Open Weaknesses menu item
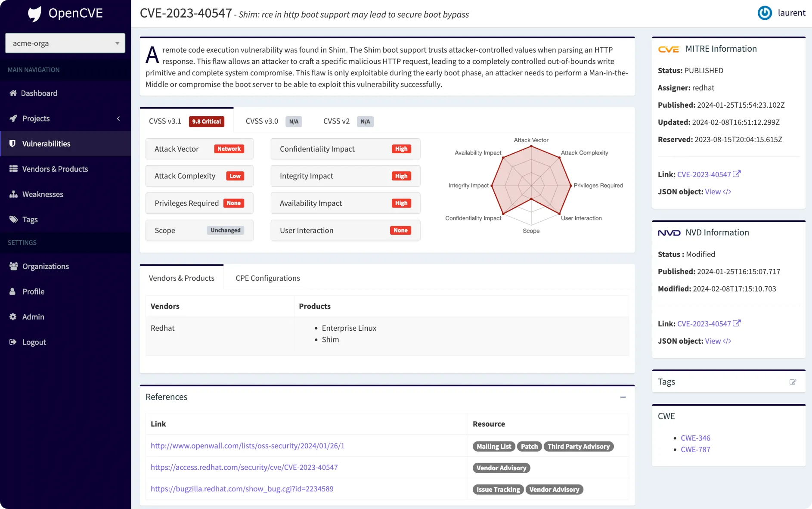The height and width of the screenshot is (509, 812). [65, 194]
